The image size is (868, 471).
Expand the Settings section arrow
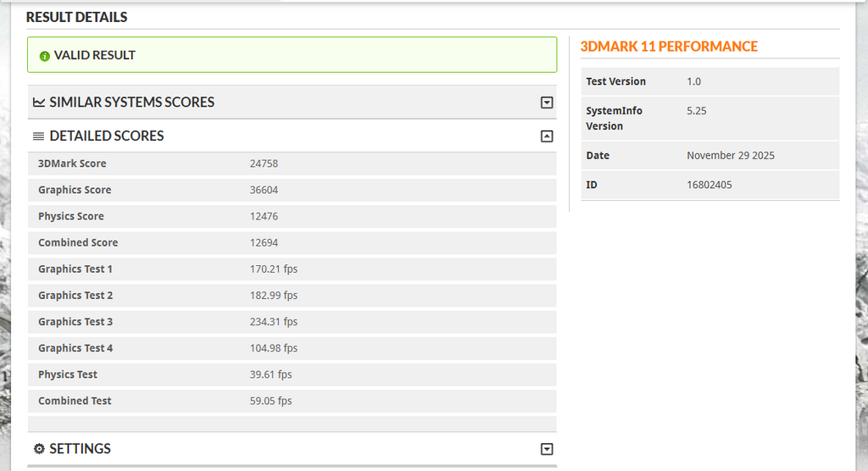(x=547, y=449)
